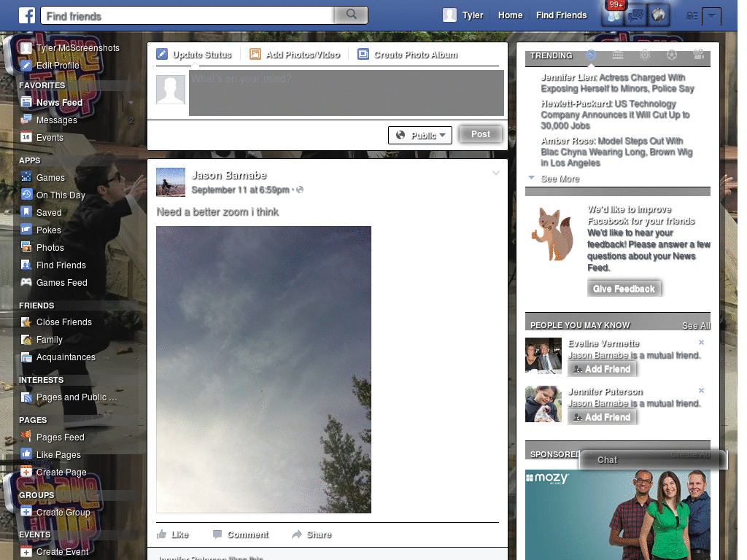The image size is (747, 560).
Task: Open Find Friends in top bar
Action: [x=561, y=15]
